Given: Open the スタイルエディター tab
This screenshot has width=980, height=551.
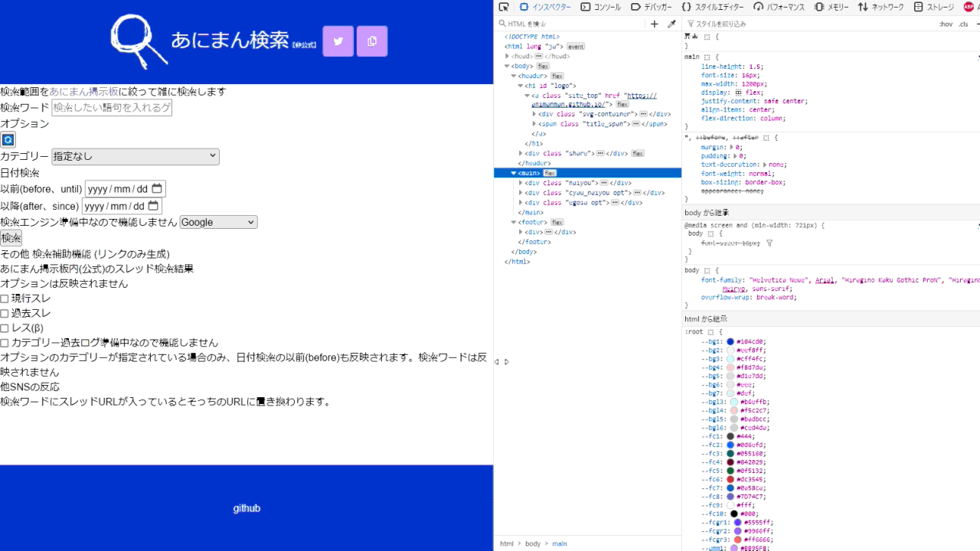Looking at the screenshot, I should (713, 7).
